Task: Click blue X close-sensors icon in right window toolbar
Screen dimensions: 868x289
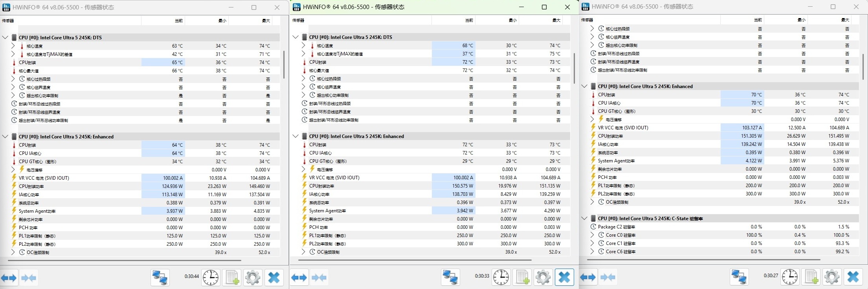Action: 853,277
